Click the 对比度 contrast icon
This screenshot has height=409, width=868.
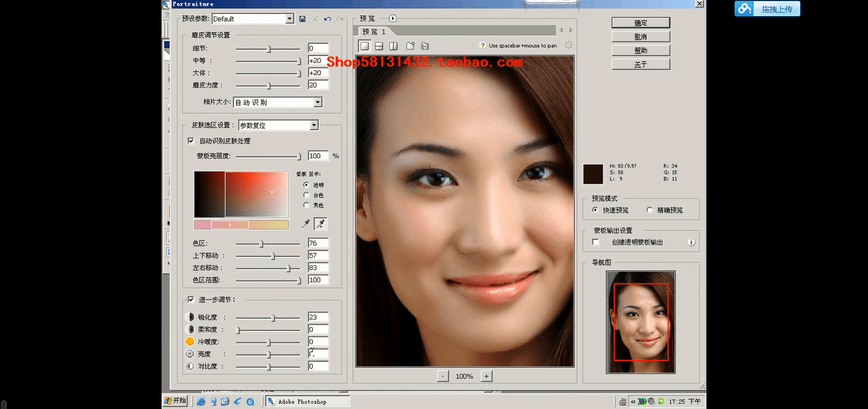(189, 366)
